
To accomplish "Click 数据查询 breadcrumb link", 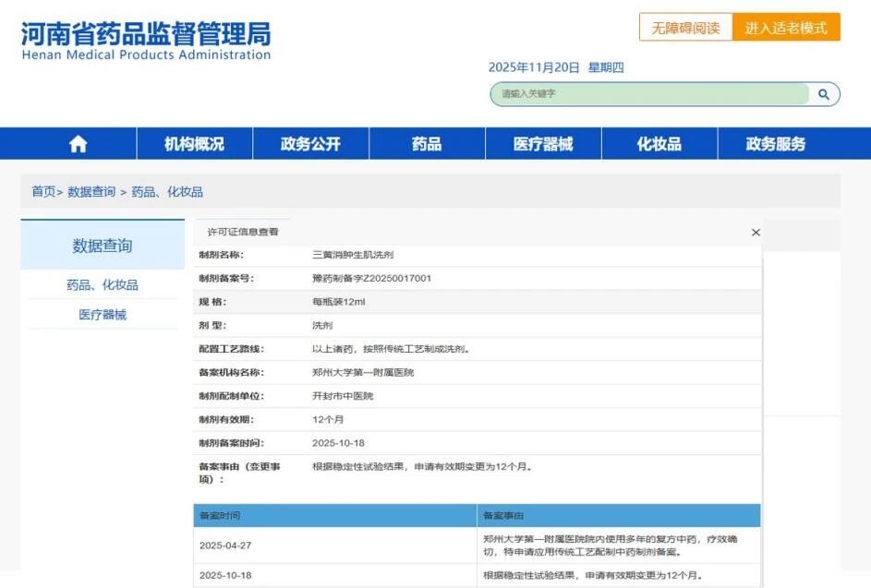I will (91, 192).
